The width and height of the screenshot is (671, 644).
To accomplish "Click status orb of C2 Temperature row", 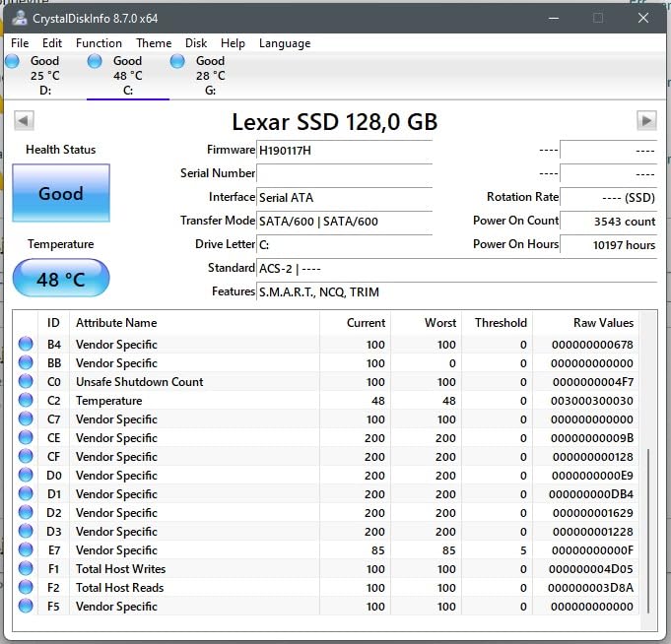I will 26,400.
